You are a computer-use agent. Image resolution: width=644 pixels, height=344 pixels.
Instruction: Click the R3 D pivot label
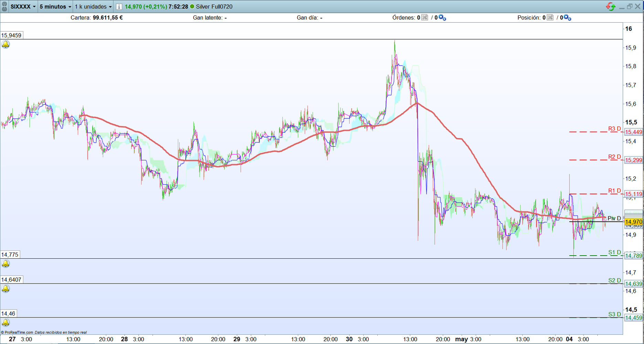point(614,129)
